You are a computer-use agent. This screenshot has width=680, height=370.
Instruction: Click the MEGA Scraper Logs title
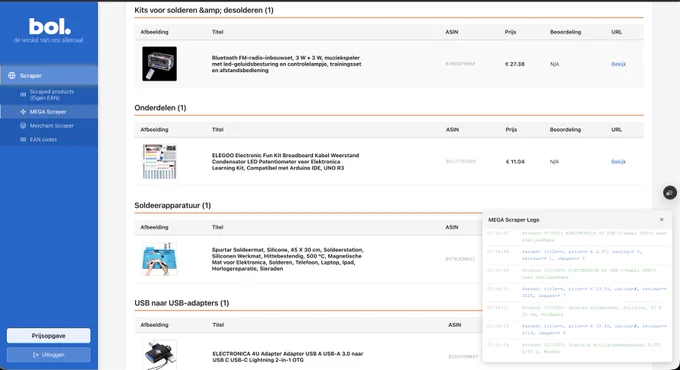click(x=513, y=219)
